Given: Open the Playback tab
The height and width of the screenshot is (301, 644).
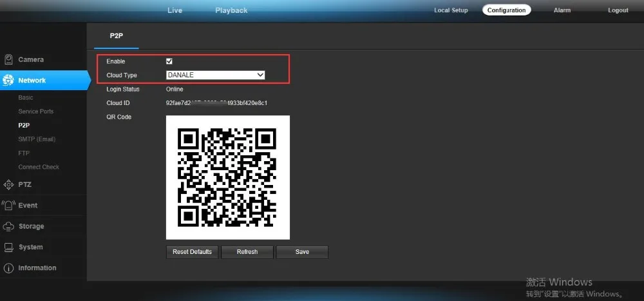Looking at the screenshot, I should pyautogui.click(x=231, y=10).
